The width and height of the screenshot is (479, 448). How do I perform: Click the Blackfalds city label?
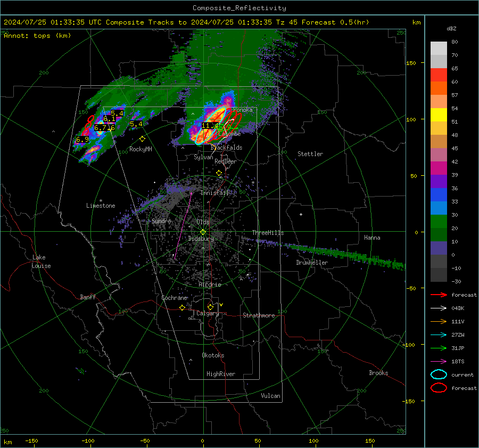[226, 148]
